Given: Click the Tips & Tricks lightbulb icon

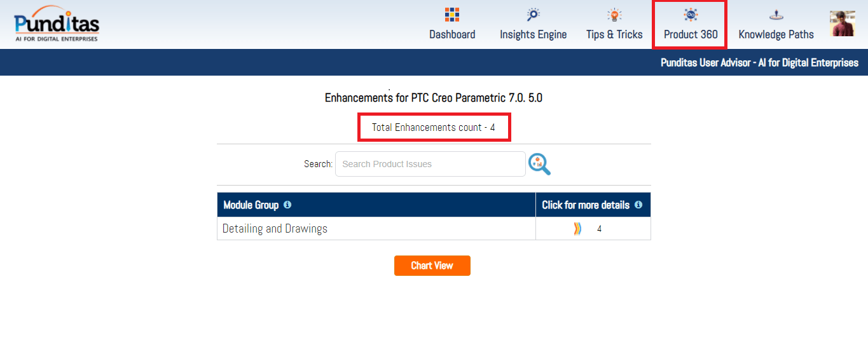Looking at the screenshot, I should pos(614,15).
